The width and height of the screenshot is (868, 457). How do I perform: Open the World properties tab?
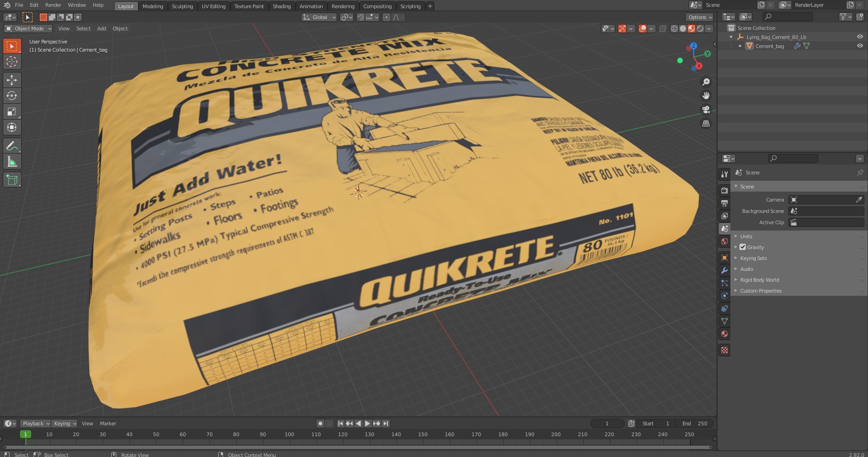(725, 241)
